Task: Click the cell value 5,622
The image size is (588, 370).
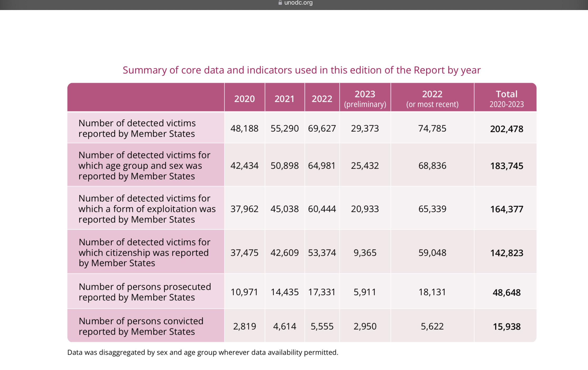Action: [x=432, y=326]
